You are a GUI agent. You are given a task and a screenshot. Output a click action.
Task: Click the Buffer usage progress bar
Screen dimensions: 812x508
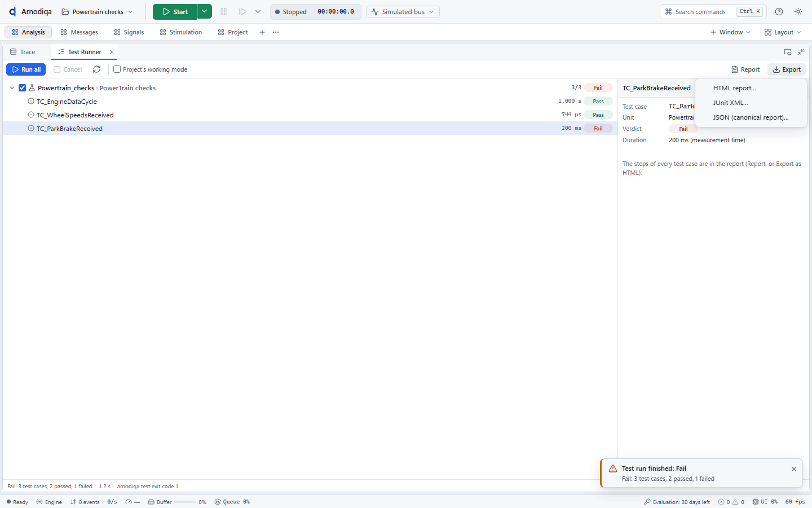coord(185,502)
